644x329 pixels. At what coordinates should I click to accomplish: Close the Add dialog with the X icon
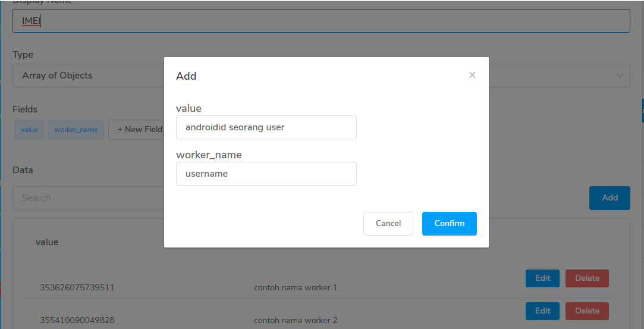point(472,75)
